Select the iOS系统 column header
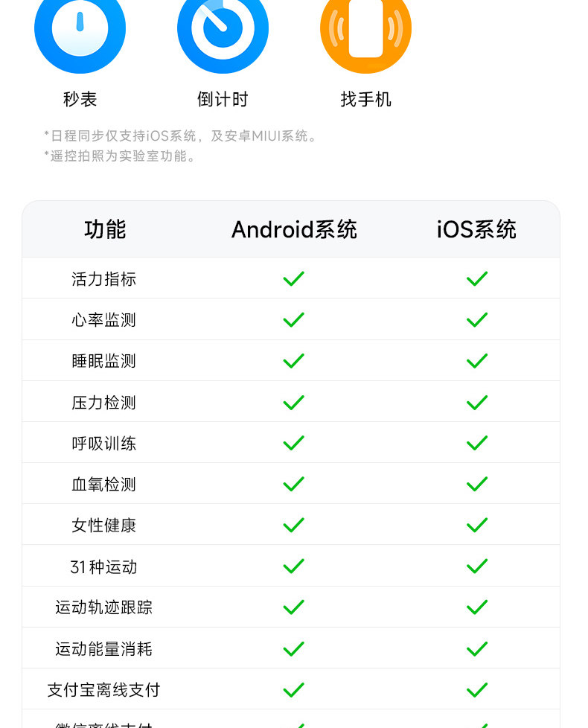 [x=476, y=229]
